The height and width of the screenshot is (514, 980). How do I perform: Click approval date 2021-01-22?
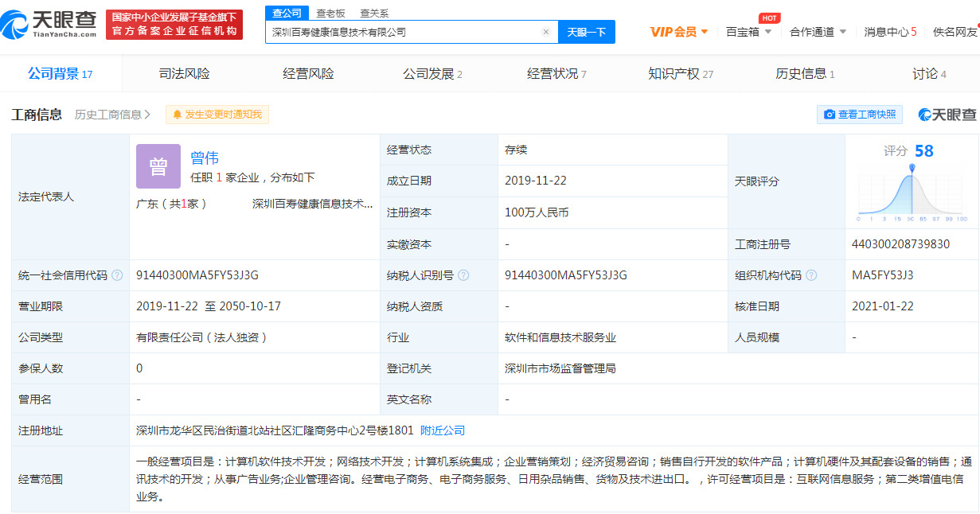pos(883,306)
